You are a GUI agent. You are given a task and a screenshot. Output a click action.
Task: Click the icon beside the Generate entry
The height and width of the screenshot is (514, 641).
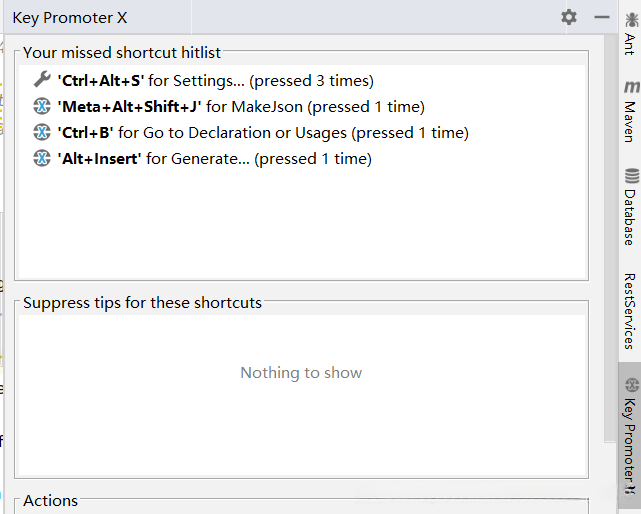41,158
